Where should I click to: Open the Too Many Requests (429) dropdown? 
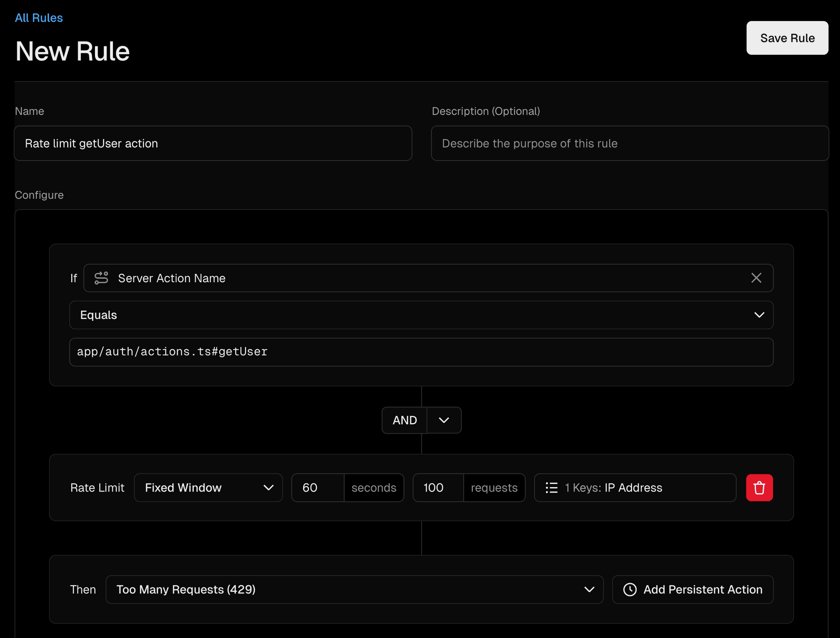point(354,589)
